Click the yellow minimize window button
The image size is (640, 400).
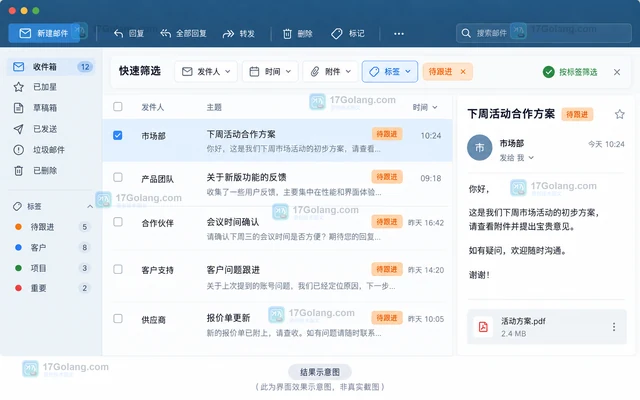coord(24,11)
